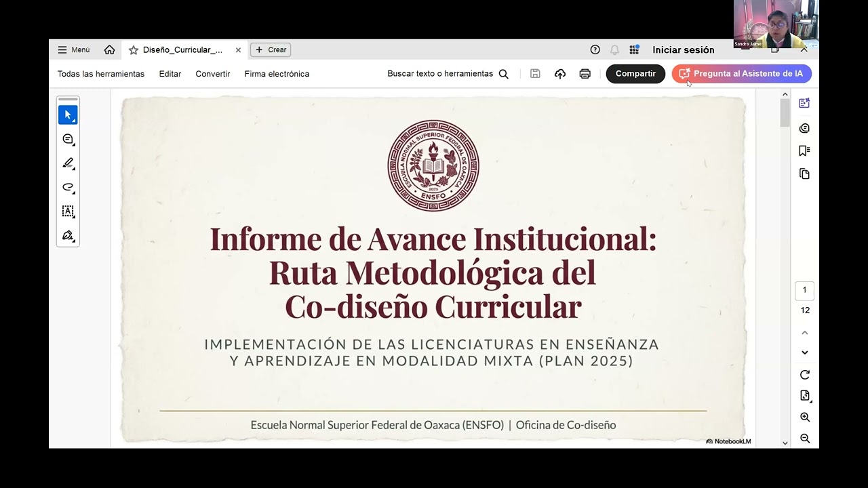Select the sign fountain pen tool

point(68,236)
